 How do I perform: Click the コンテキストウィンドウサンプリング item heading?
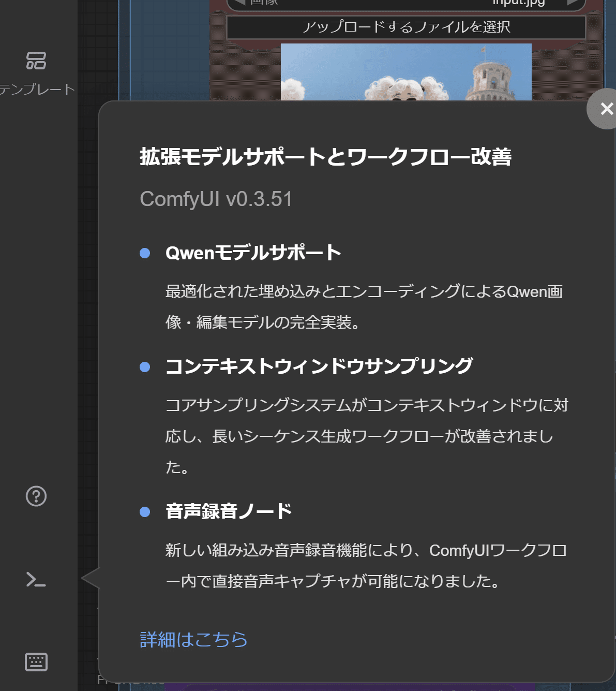click(x=319, y=366)
